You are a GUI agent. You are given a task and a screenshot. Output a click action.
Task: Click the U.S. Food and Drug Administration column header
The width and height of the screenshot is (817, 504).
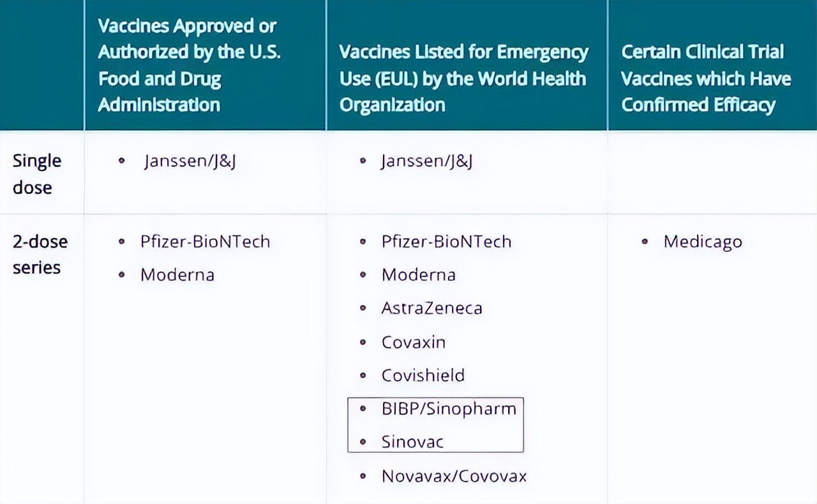pos(190,65)
